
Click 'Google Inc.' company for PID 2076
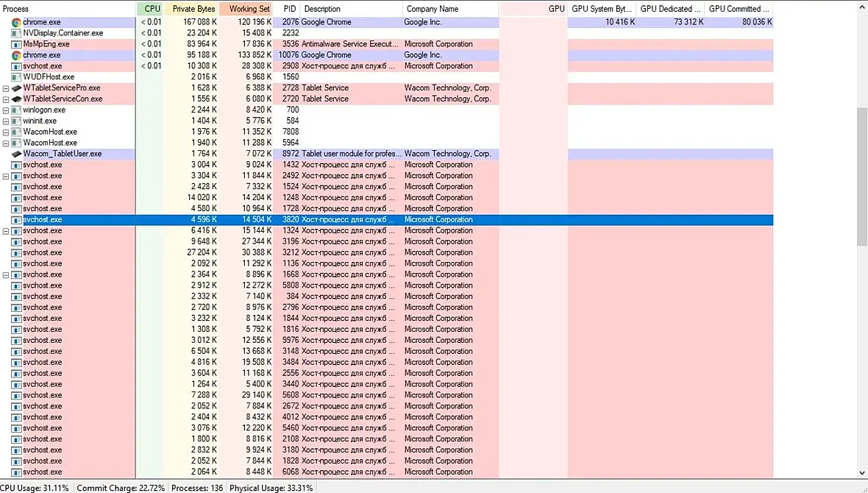(x=423, y=22)
